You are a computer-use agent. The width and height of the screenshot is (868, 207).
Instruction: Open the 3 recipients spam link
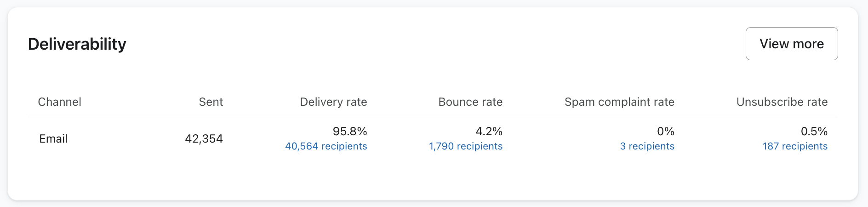coord(647,146)
